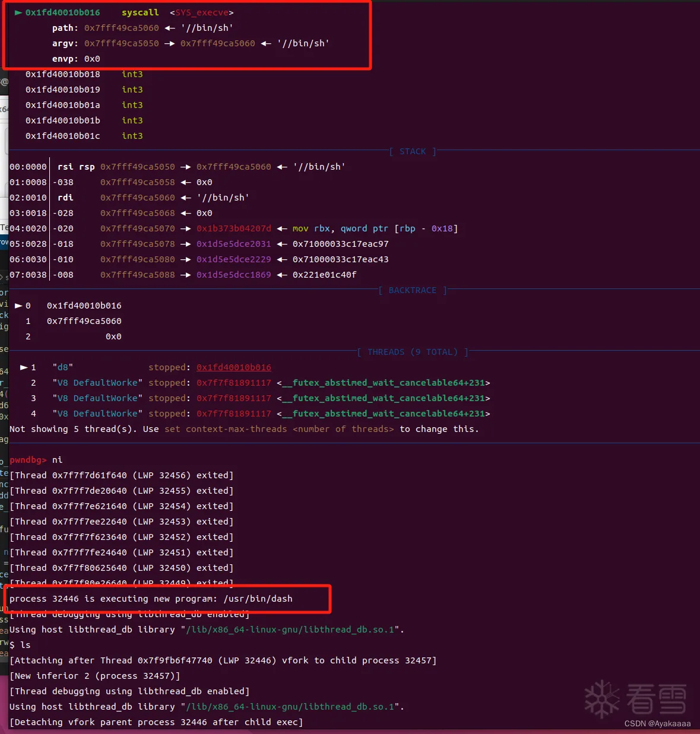This screenshot has width=700, height=734.
Task: Click the set context-max-threads hint
Action: tap(279, 429)
